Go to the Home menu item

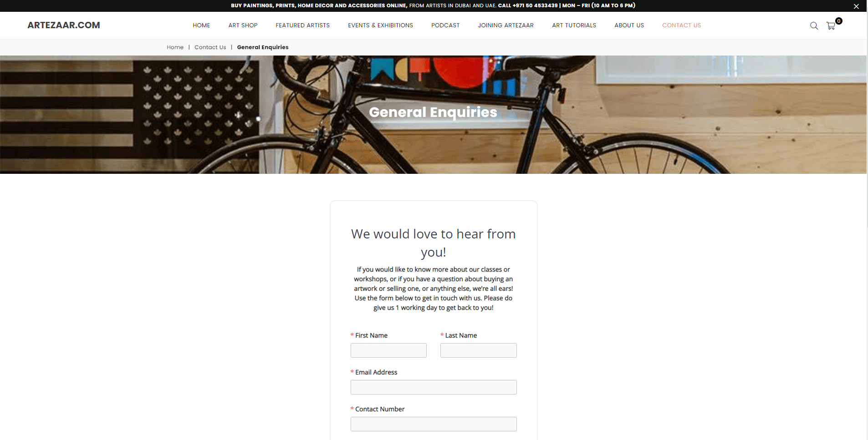tap(201, 25)
